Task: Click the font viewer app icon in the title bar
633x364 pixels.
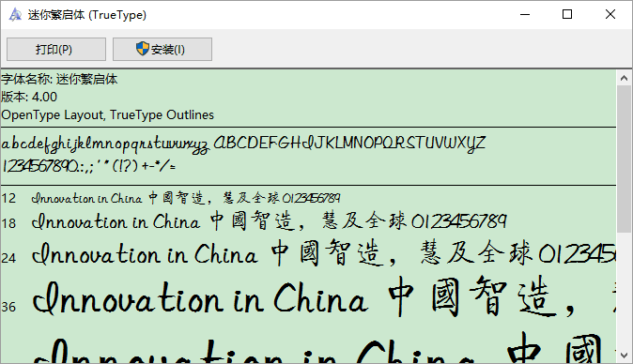Action: pos(15,15)
